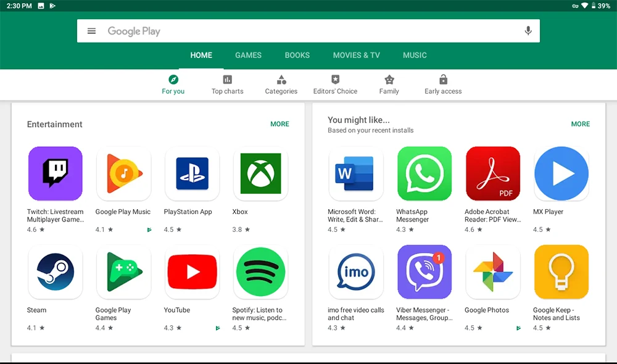The height and width of the screenshot is (364, 617).
Task: Click the "PlayStation App" title text
Action: tap(188, 212)
